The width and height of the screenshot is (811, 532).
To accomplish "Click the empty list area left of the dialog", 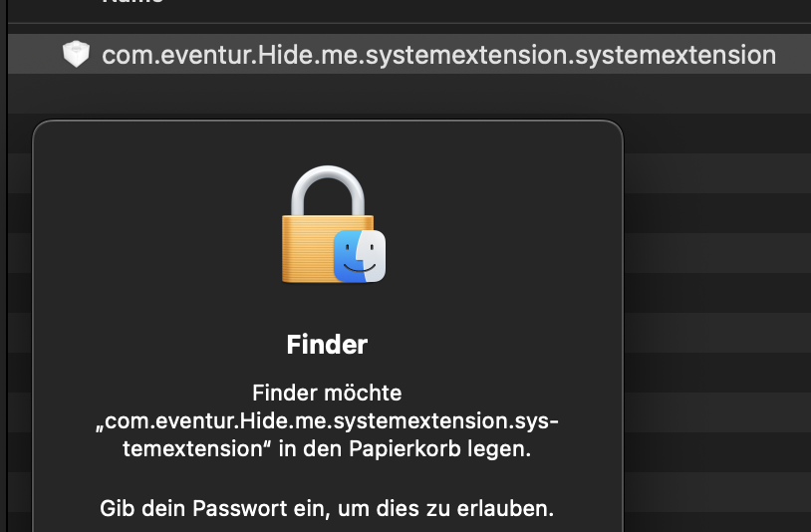I will click(x=20, y=299).
